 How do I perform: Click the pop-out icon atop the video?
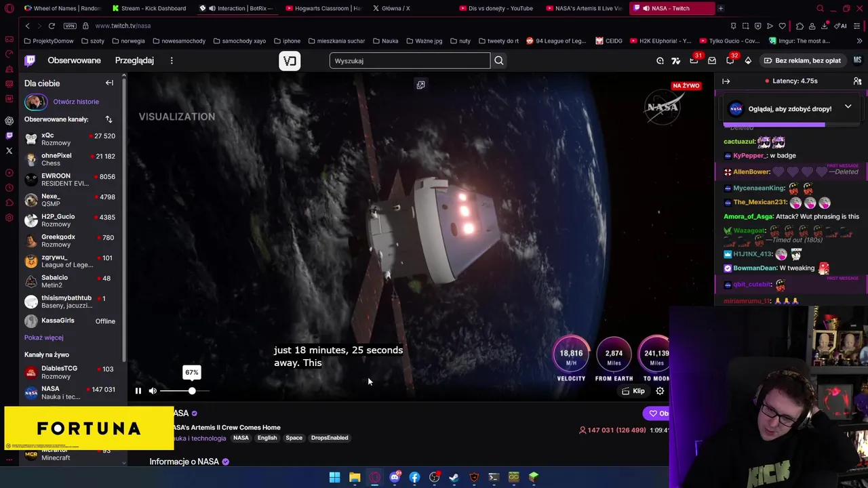click(x=420, y=85)
